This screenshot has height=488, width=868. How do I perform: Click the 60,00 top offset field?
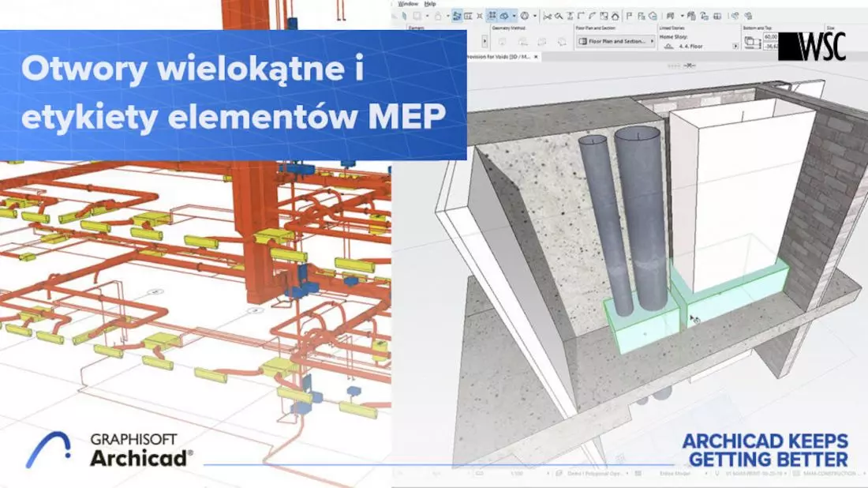pos(771,36)
